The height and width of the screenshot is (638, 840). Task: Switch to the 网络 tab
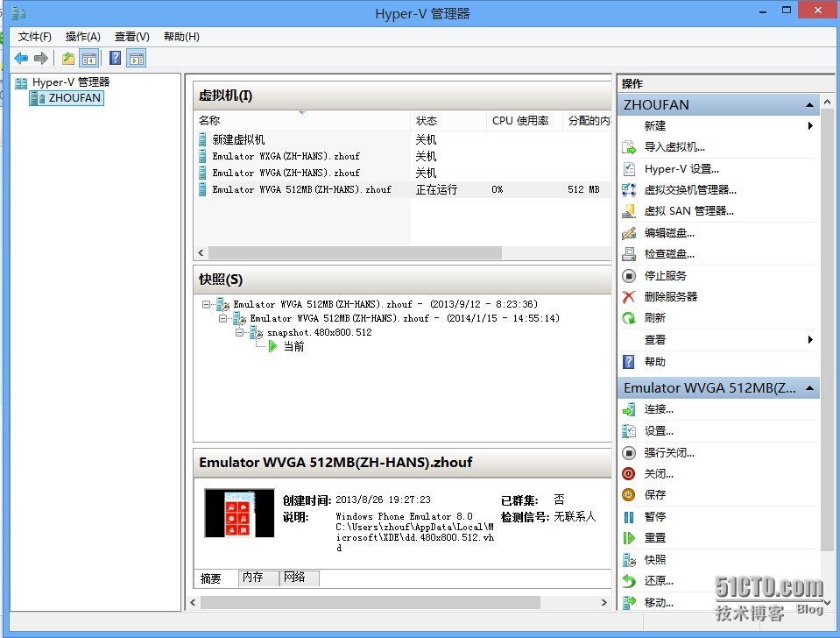(x=300, y=578)
